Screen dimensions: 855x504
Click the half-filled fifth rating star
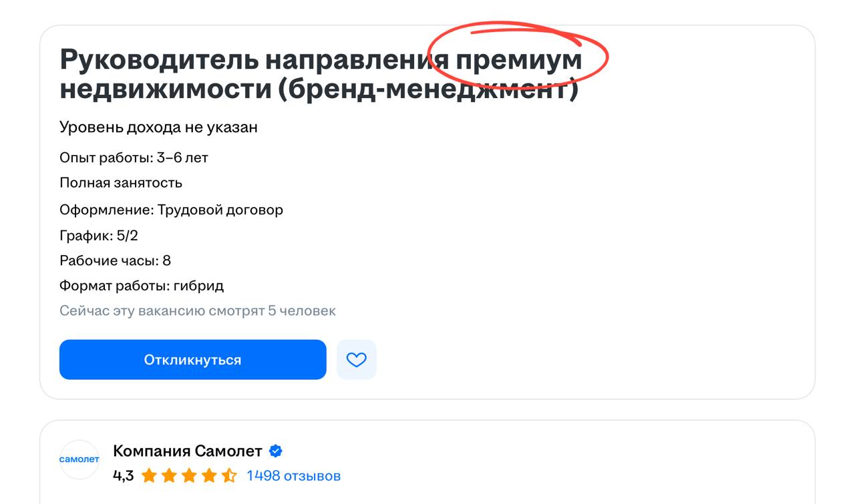[228, 476]
